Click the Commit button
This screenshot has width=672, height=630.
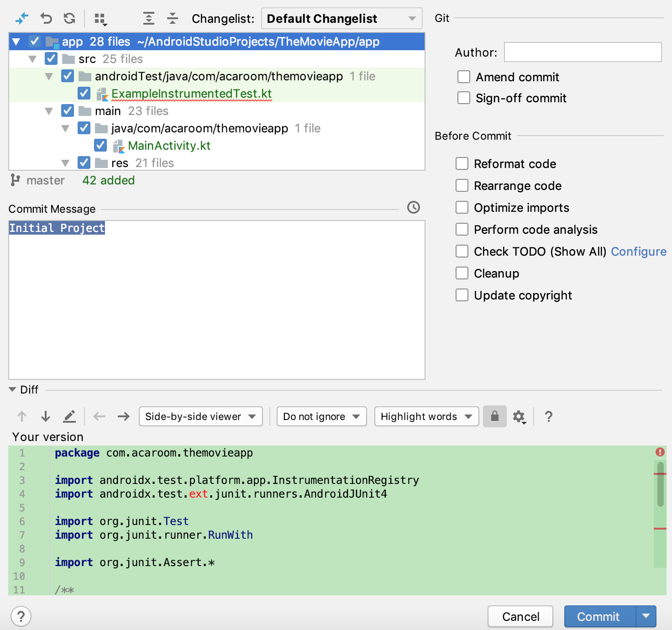tap(598, 617)
